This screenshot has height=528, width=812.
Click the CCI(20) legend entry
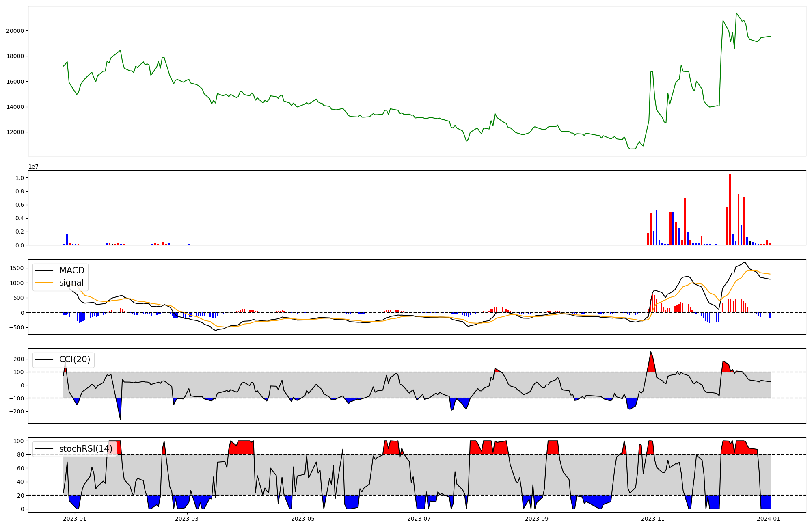click(75, 359)
